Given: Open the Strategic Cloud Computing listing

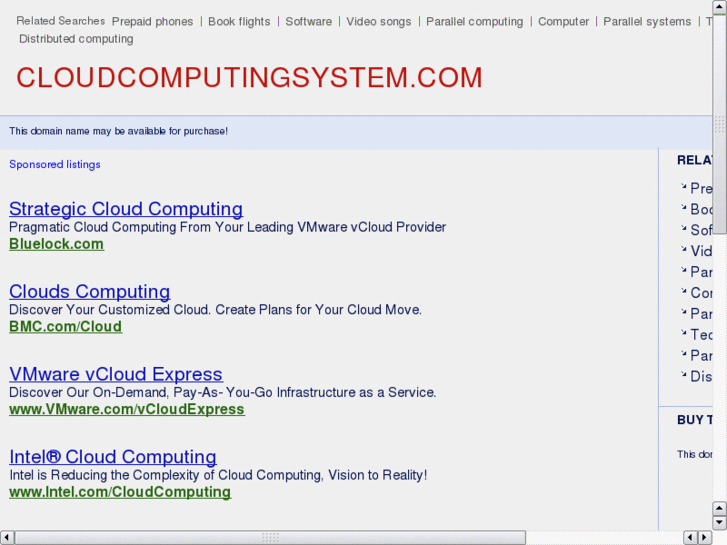Looking at the screenshot, I should (x=126, y=209).
